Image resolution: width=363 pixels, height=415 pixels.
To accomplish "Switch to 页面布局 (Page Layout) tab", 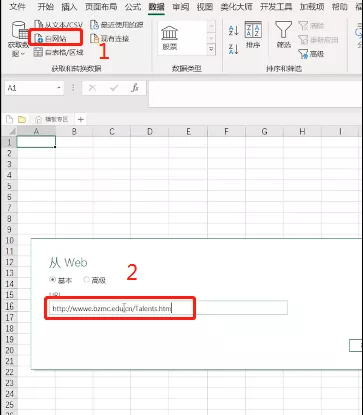I will [101, 6].
